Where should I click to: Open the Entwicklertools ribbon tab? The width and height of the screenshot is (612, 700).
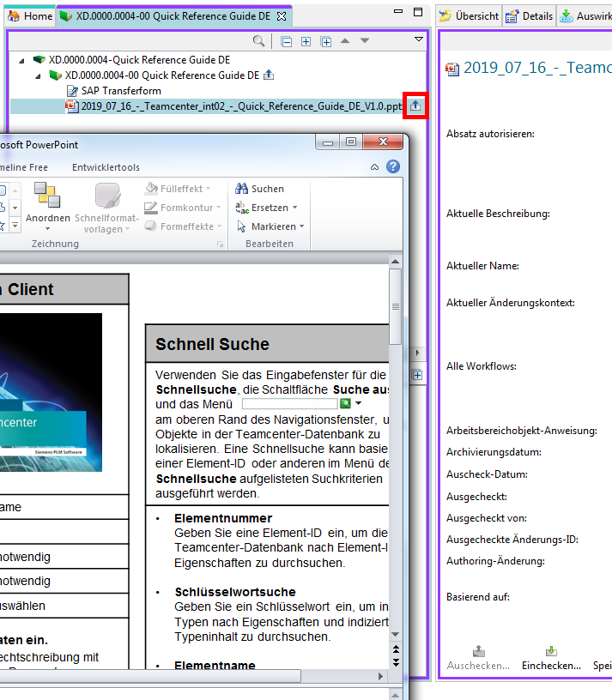[x=106, y=167]
